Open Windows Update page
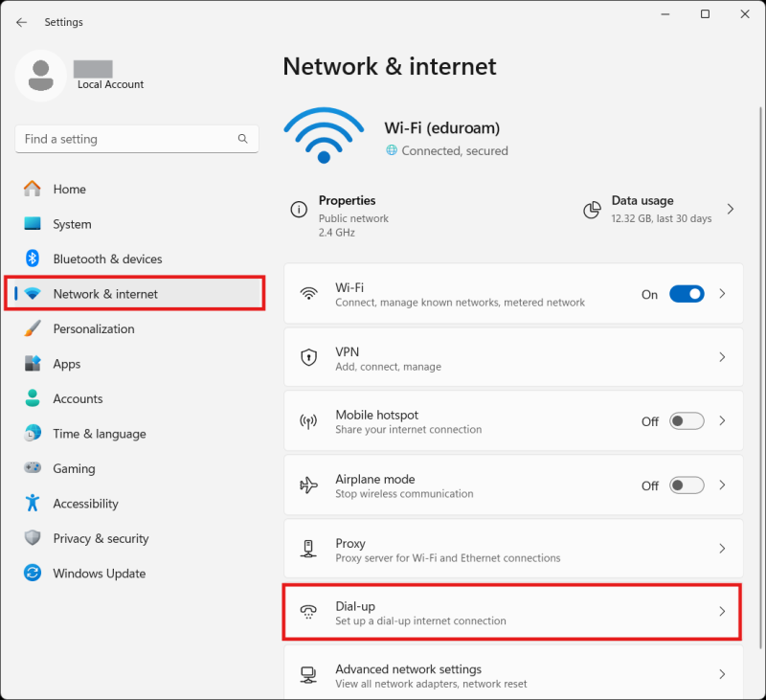766x700 pixels. coord(135,573)
